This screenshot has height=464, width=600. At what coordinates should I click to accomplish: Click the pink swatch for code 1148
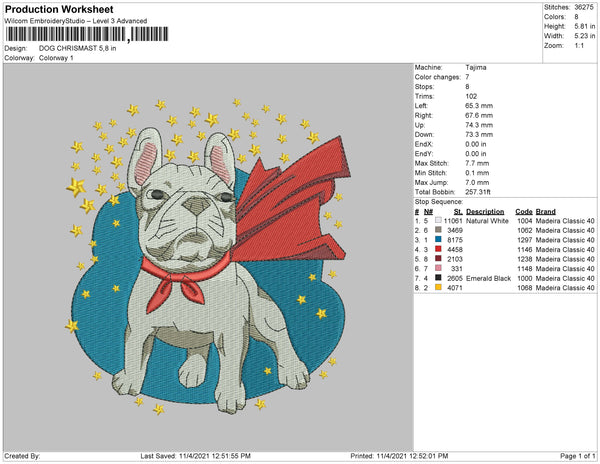coord(438,268)
